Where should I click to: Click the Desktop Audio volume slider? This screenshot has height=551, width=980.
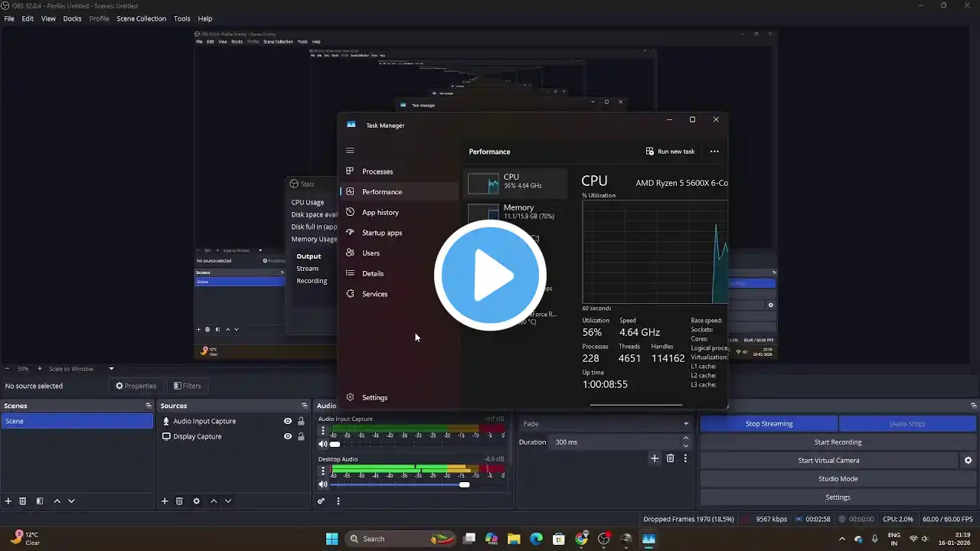click(398, 484)
